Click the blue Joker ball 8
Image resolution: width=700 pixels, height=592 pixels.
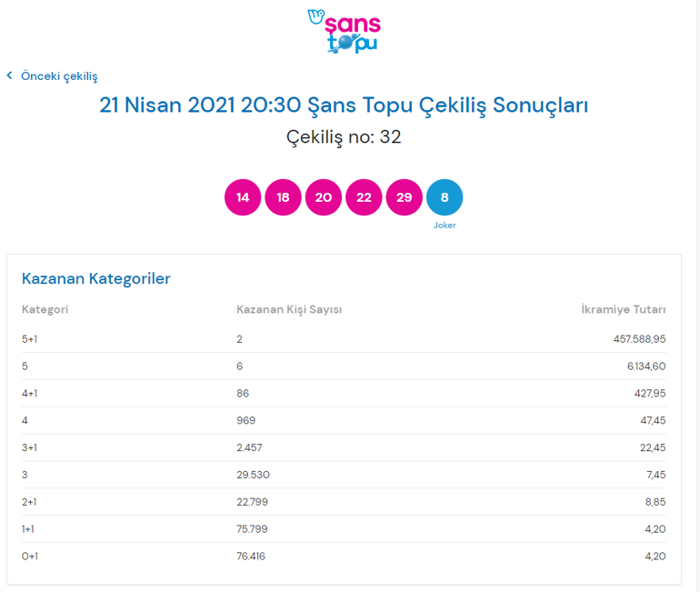445,197
